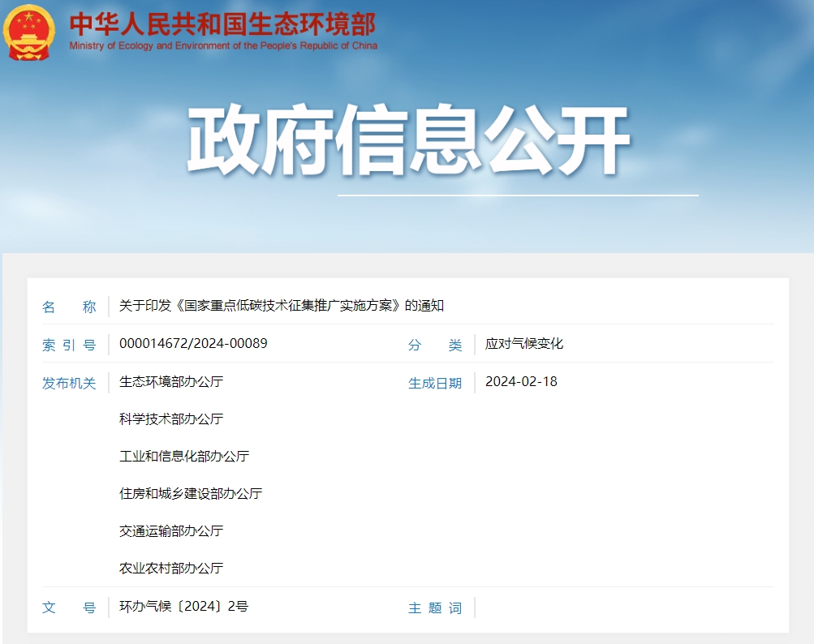814x644 pixels.
Task: Select the 分类 label
Action: [x=435, y=345]
